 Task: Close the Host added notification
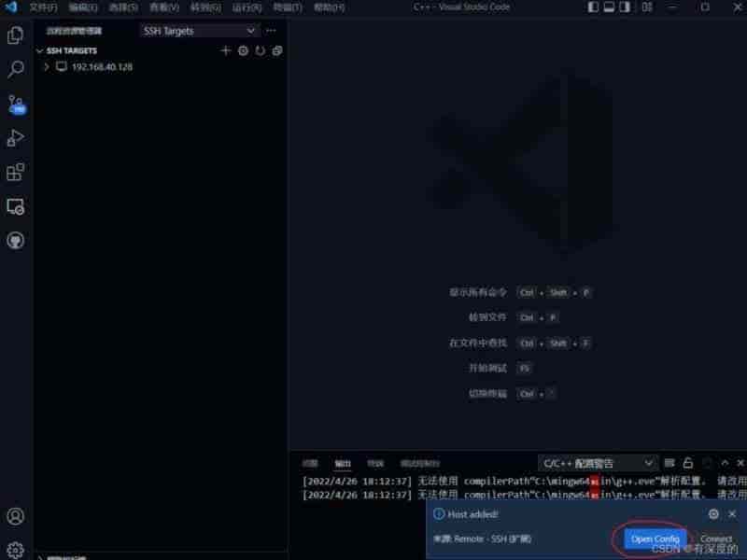[x=732, y=513]
